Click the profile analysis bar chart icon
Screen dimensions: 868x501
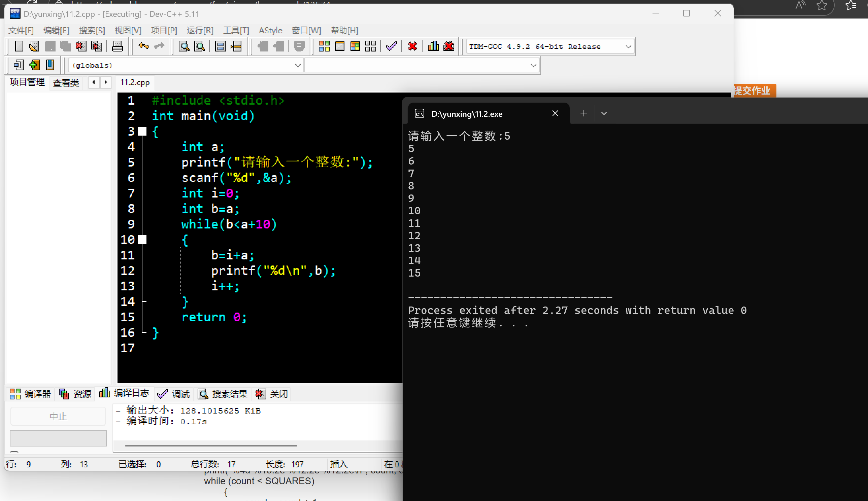coord(433,46)
